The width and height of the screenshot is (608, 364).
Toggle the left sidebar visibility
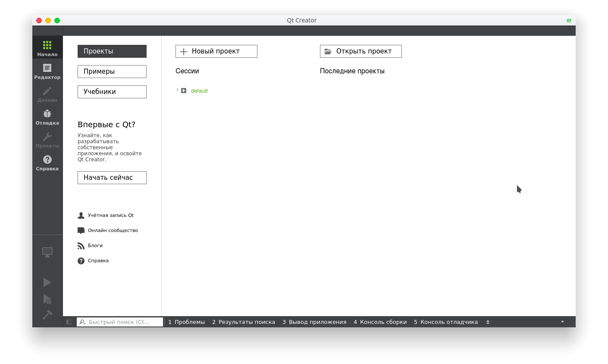click(69, 322)
